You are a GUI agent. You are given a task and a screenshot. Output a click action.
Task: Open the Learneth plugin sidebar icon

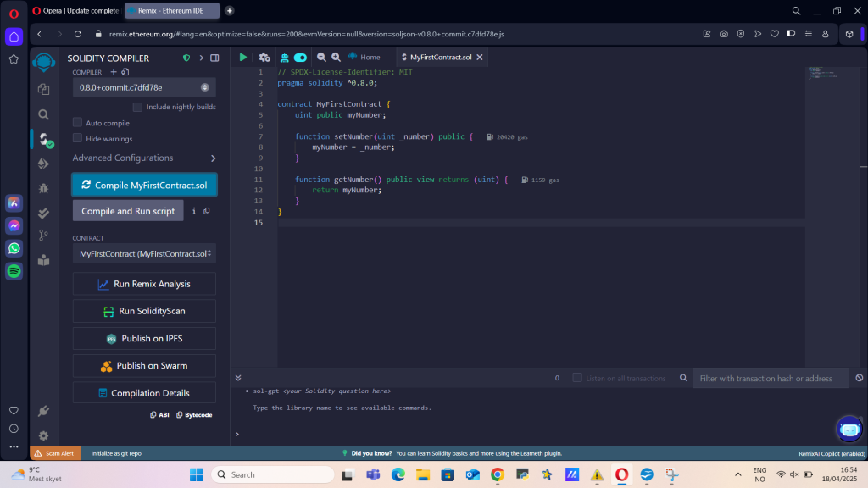tap(44, 260)
